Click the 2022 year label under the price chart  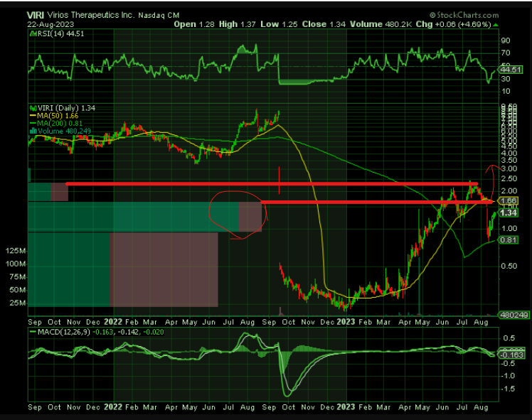[x=113, y=322]
